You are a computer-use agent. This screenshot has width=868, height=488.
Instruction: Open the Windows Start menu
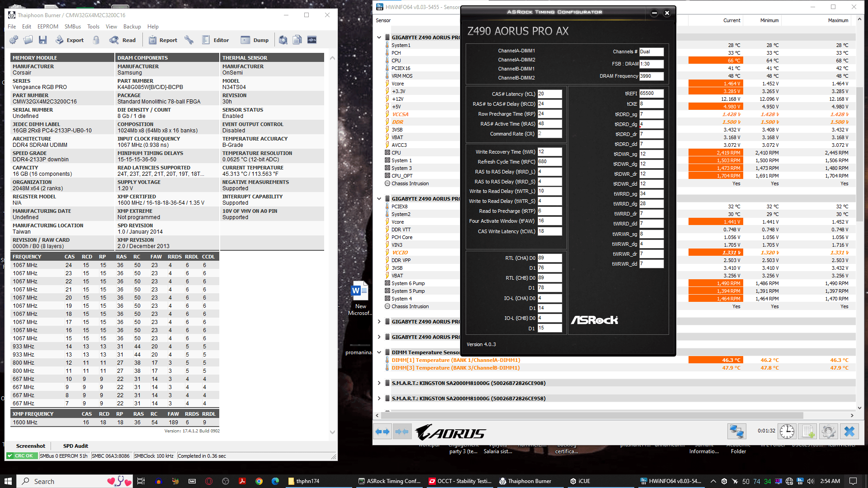click(x=8, y=481)
